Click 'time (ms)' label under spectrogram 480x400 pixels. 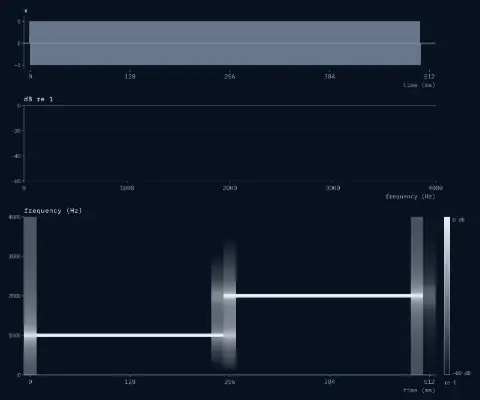click(419, 390)
